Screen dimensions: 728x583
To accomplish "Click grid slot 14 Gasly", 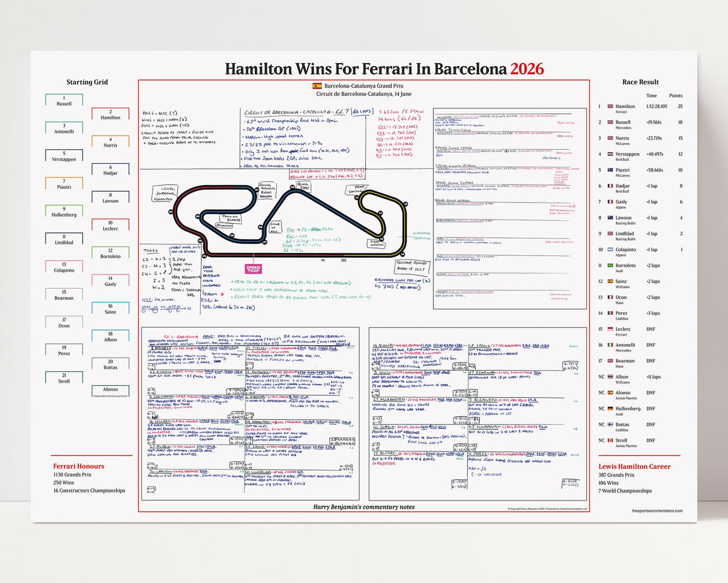I will click(110, 281).
